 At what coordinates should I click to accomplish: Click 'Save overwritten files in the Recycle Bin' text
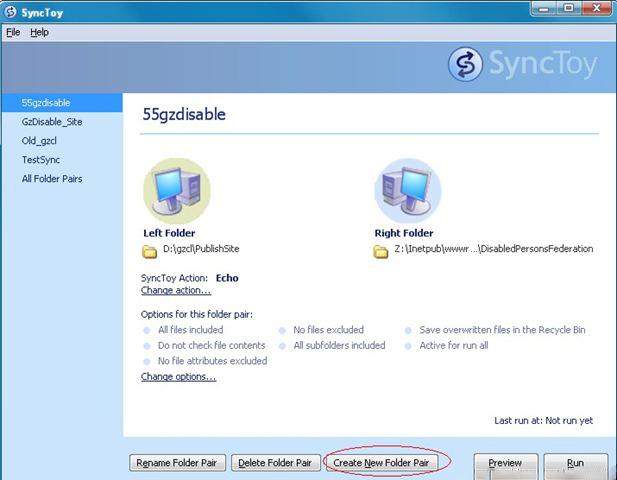click(502, 330)
